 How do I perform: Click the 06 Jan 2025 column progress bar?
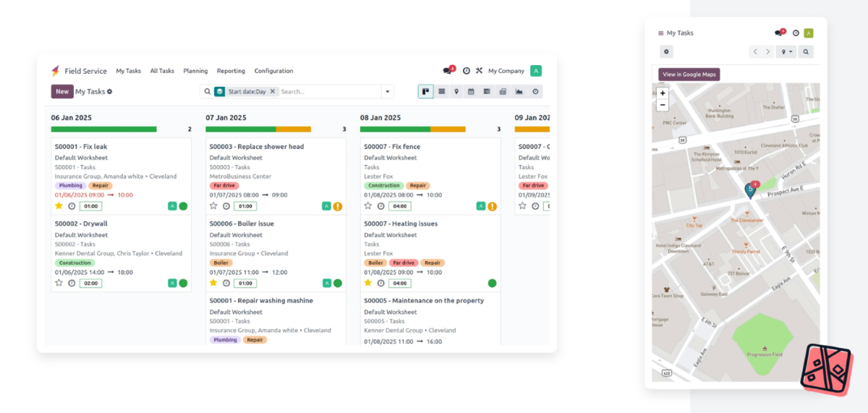click(x=103, y=129)
